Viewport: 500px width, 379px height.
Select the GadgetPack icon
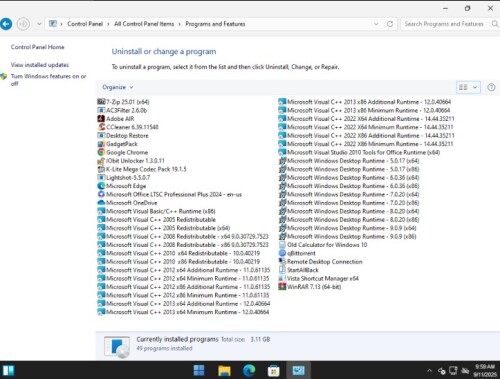coord(101,144)
